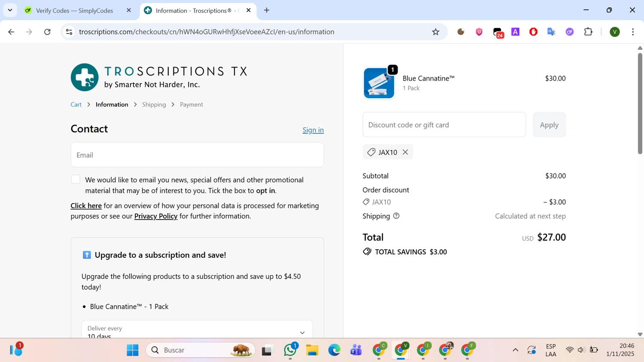Open volume control in system tray
Screen dimensions: 644x362
(581, 350)
